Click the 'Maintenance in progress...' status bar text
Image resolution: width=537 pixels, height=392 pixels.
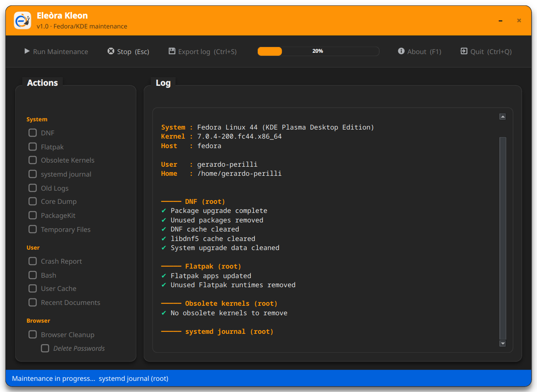90,378
